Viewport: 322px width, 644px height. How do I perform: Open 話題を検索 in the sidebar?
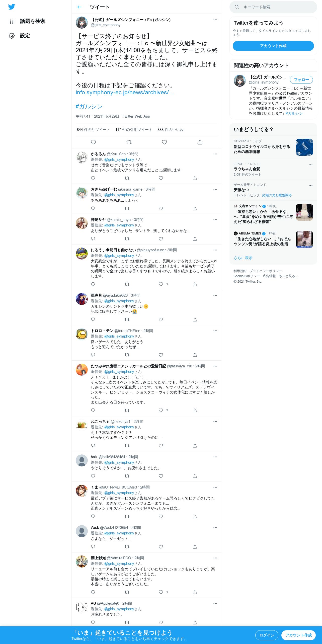(x=27, y=21)
